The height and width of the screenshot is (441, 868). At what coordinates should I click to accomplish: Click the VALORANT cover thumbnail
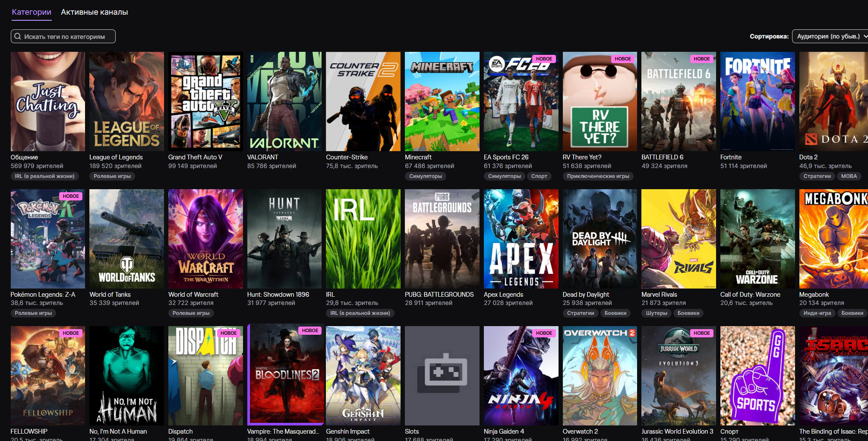click(x=284, y=102)
